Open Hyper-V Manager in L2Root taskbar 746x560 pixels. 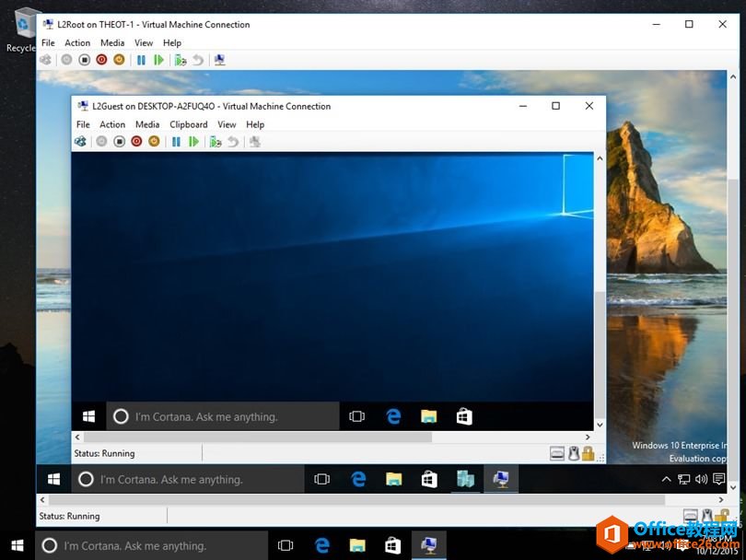465,479
